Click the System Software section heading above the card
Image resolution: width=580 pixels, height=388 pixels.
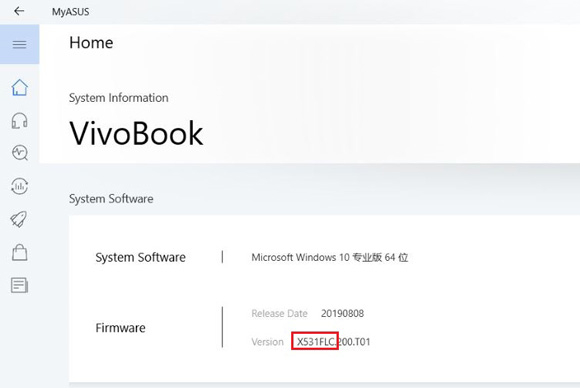(x=111, y=199)
